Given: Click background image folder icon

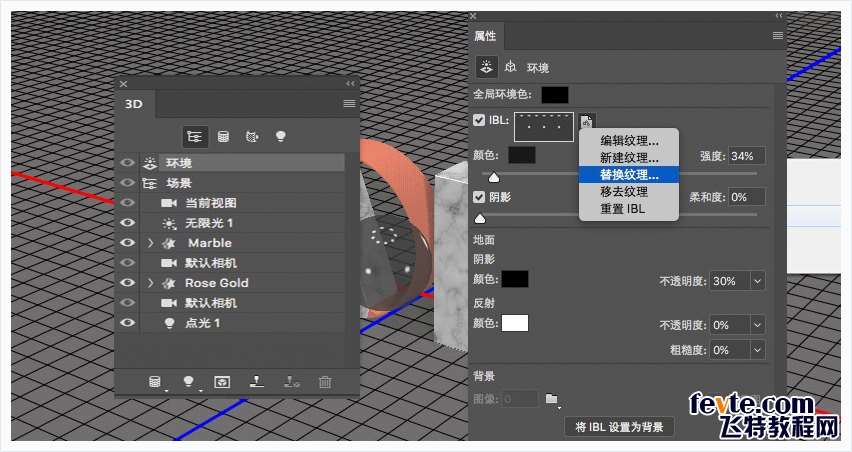Looking at the screenshot, I should 552,399.
